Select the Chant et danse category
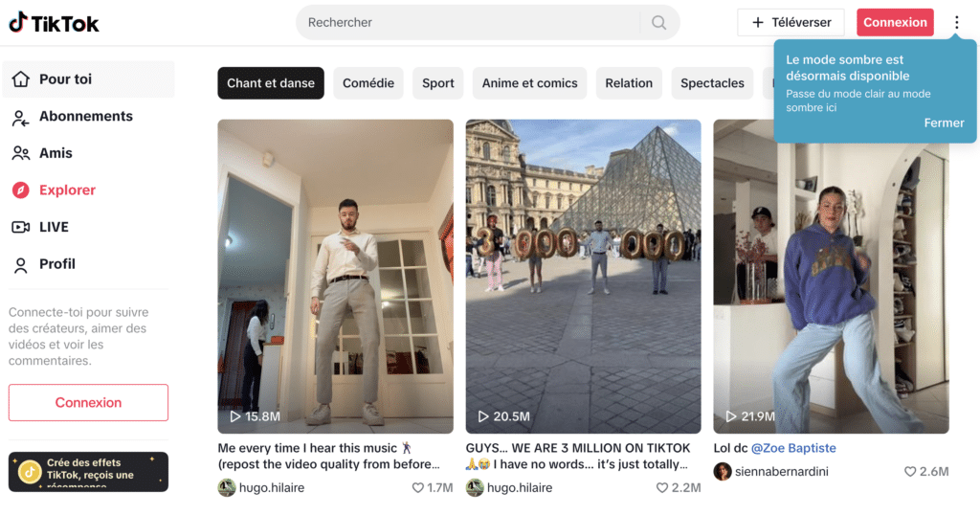Screen dimensions: 980x515 [271, 83]
